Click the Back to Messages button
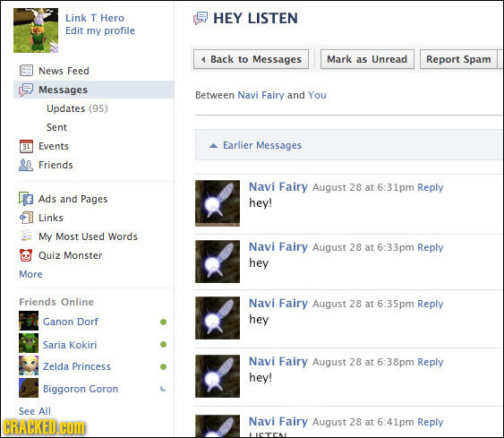 point(251,59)
